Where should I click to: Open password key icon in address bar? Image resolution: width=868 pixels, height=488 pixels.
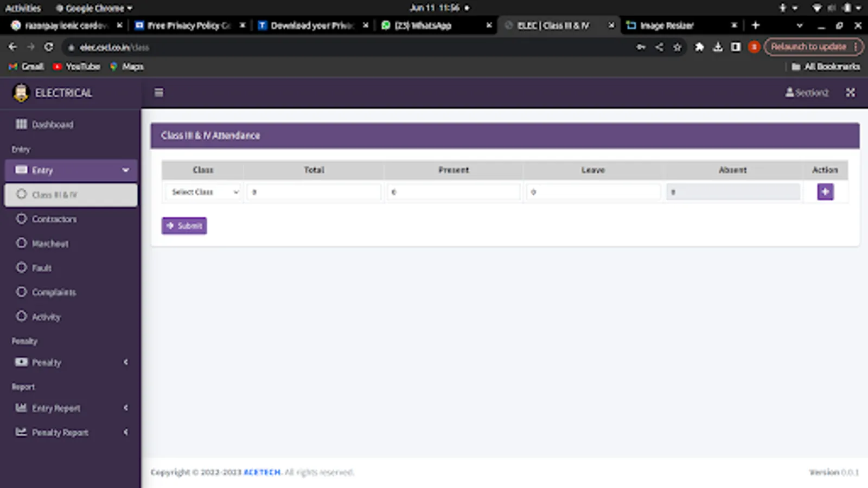[641, 47]
